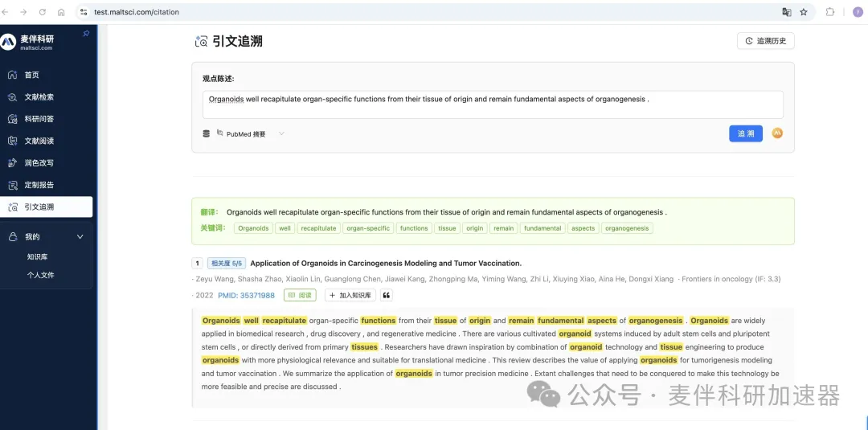Viewport: 868px width, 430px height.
Task: Click the database stack icon
Action: pyautogui.click(x=207, y=133)
